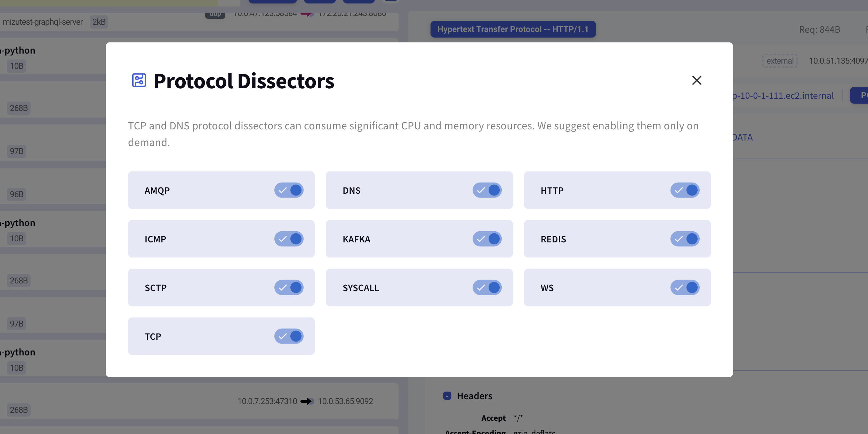Click the Protocol Dissectors dialog icon
This screenshot has height=434, width=868.
pos(139,80)
